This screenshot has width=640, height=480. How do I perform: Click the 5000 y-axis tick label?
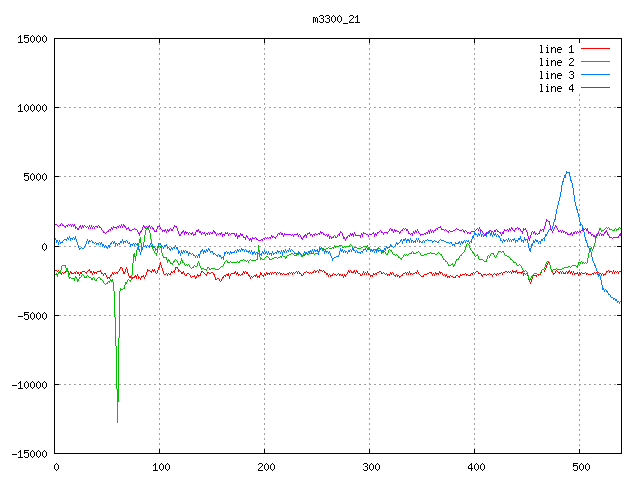pyautogui.click(x=35, y=177)
